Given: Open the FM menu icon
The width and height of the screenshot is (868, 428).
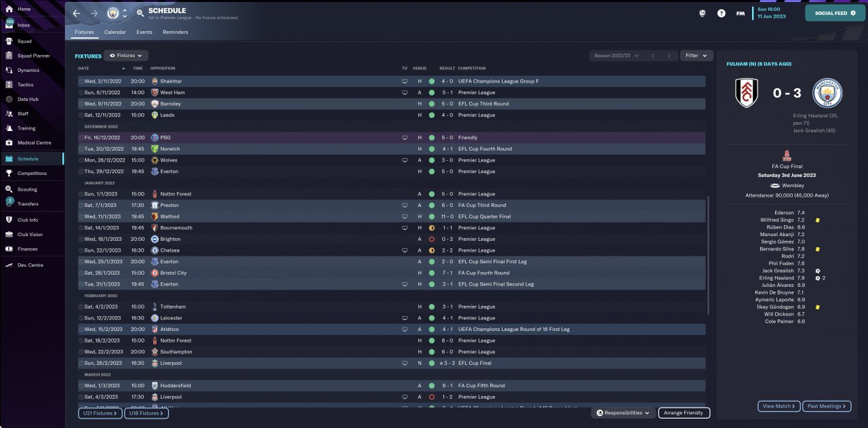Looking at the screenshot, I should click(741, 13).
